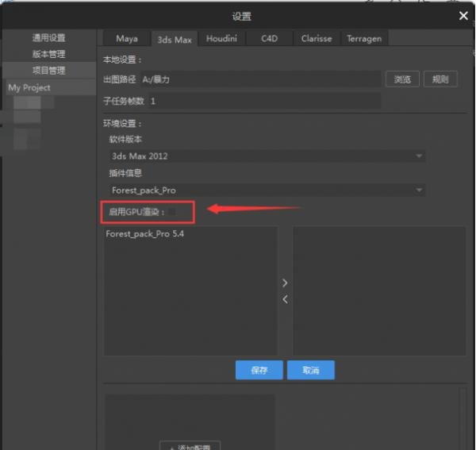Select the My Project entry
The width and height of the screenshot is (476, 450).
pos(51,88)
